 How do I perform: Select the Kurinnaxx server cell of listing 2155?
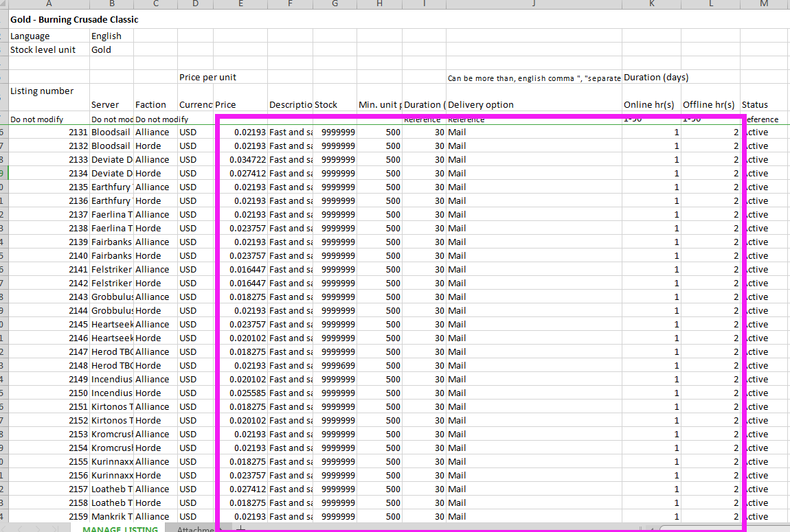[x=111, y=461]
